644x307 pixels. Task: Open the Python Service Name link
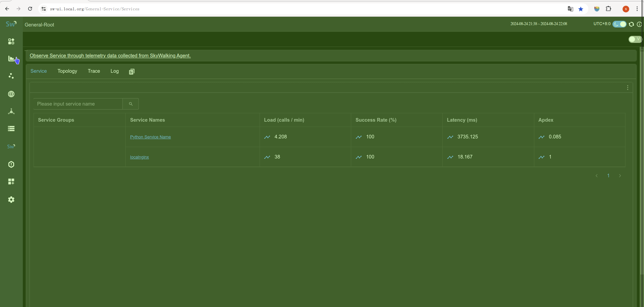click(x=150, y=137)
